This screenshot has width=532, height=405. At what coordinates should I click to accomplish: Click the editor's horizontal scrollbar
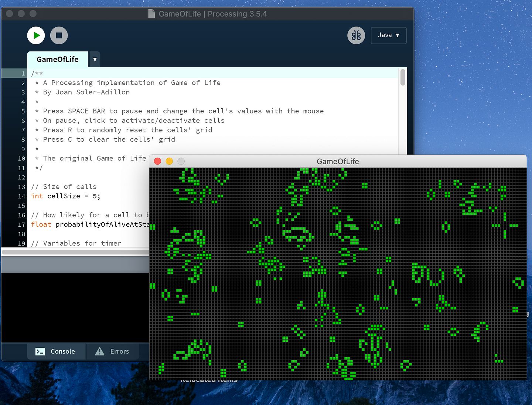[x=74, y=252]
